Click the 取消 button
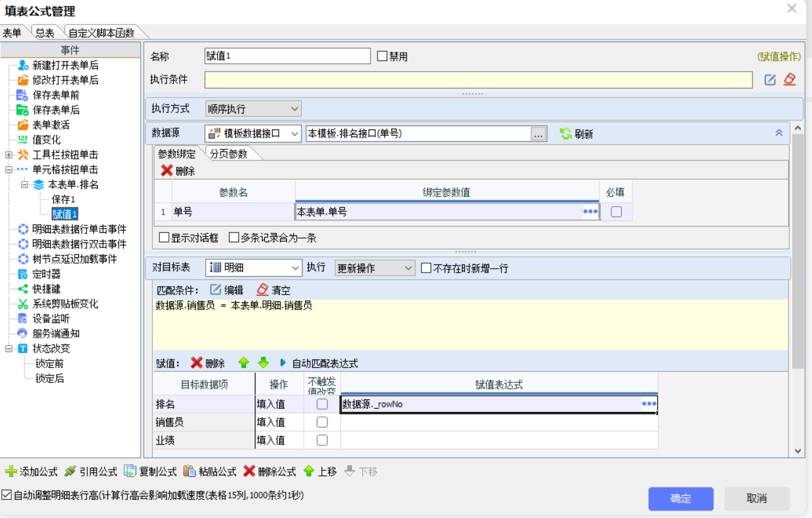The width and height of the screenshot is (812, 518). point(757,499)
